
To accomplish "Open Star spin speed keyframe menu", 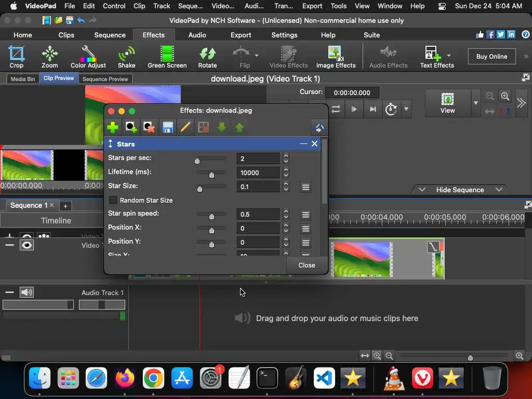I will pos(305,215).
